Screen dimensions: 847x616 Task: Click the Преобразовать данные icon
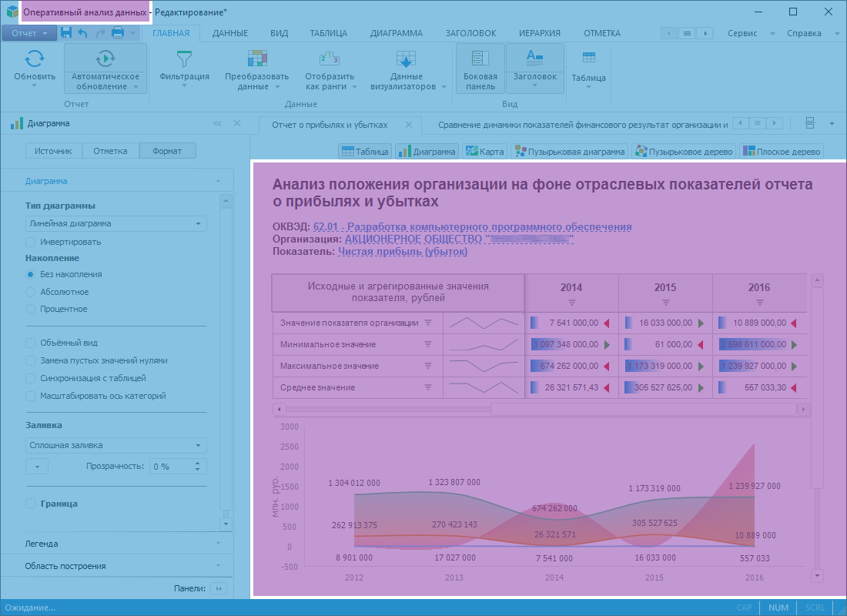point(256,59)
